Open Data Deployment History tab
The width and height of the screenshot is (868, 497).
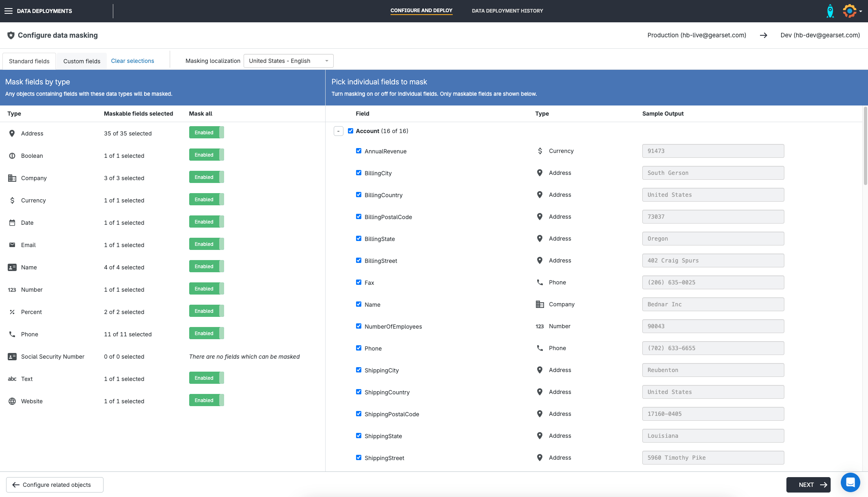coord(507,11)
